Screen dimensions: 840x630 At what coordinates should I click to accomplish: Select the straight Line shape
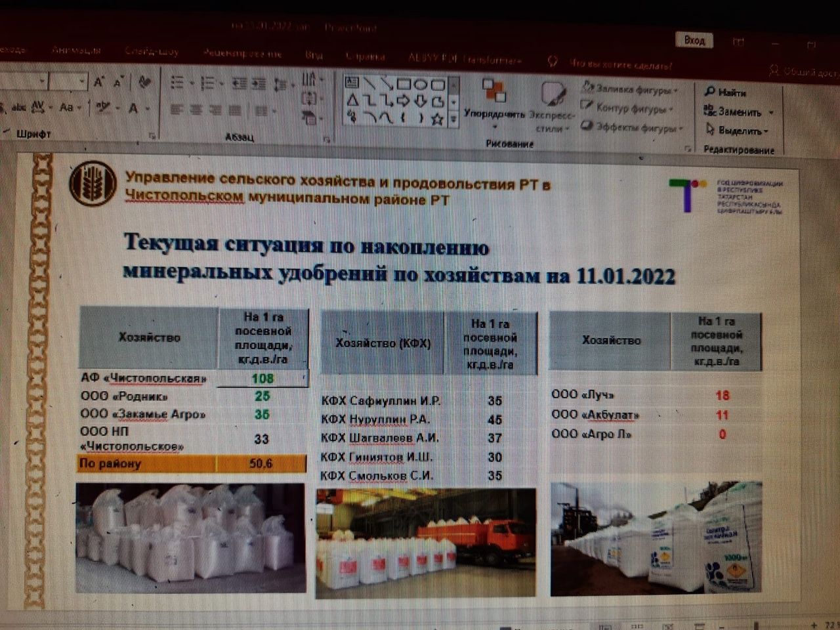tap(369, 83)
